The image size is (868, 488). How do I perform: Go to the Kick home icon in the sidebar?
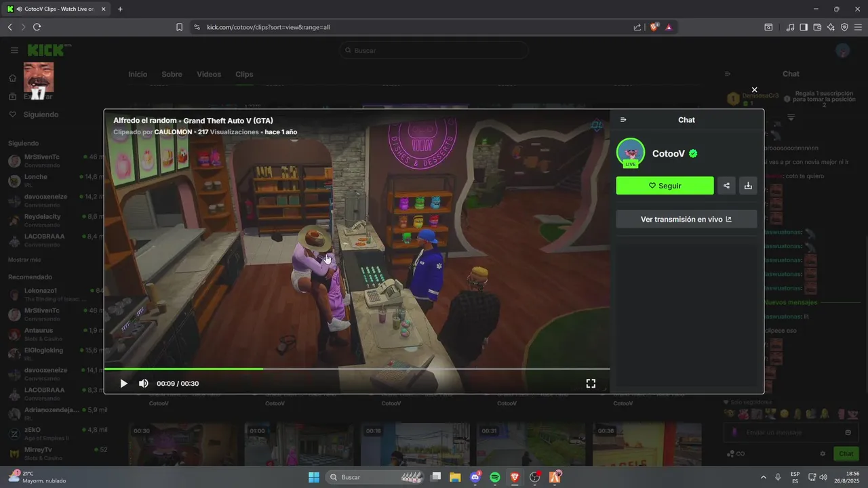13,78
